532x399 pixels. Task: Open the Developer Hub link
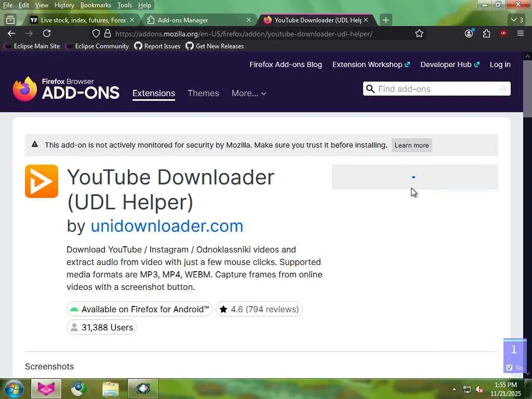(450, 64)
